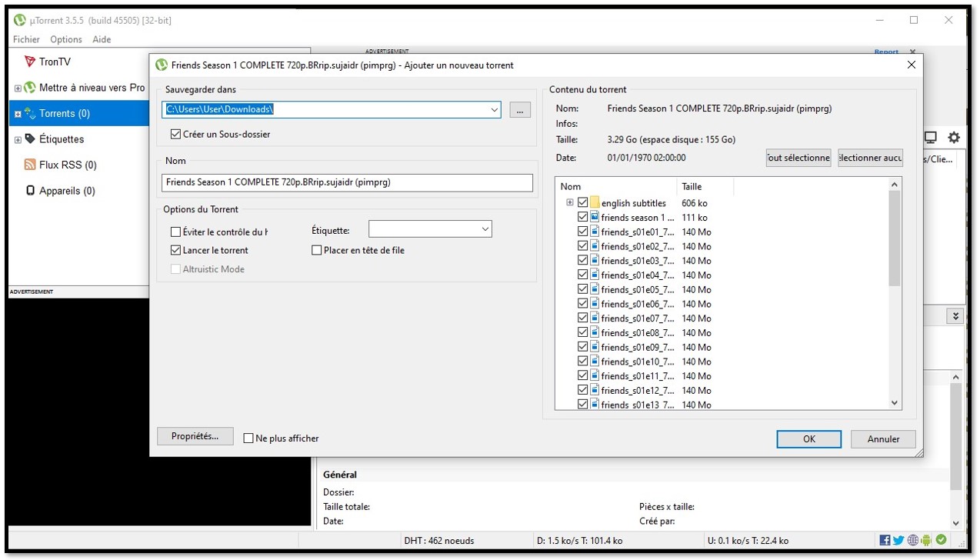This screenshot has width=980, height=560.
Task: Click the save path text field
Action: click(x=325, y=110)
